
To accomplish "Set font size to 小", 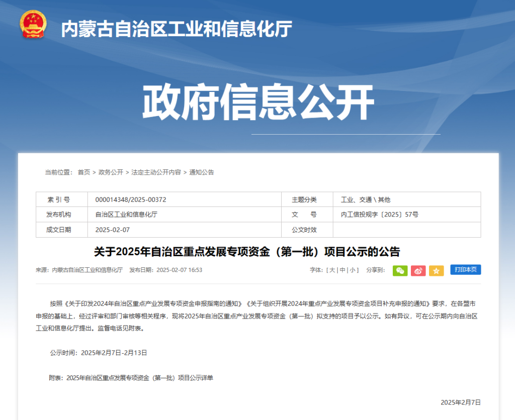I will 353,270.
